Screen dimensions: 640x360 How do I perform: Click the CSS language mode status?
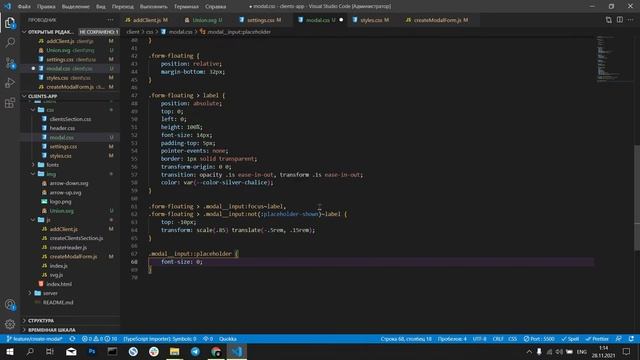coord(513,339)
